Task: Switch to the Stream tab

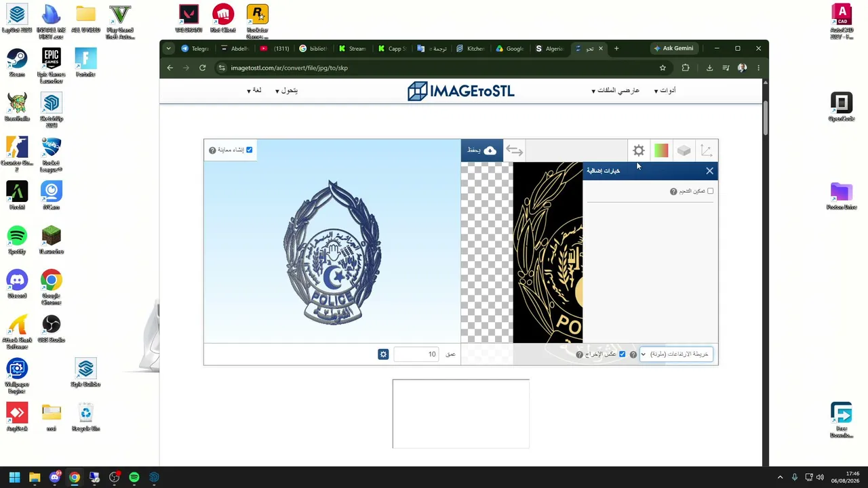Action: tap(353, 49)
